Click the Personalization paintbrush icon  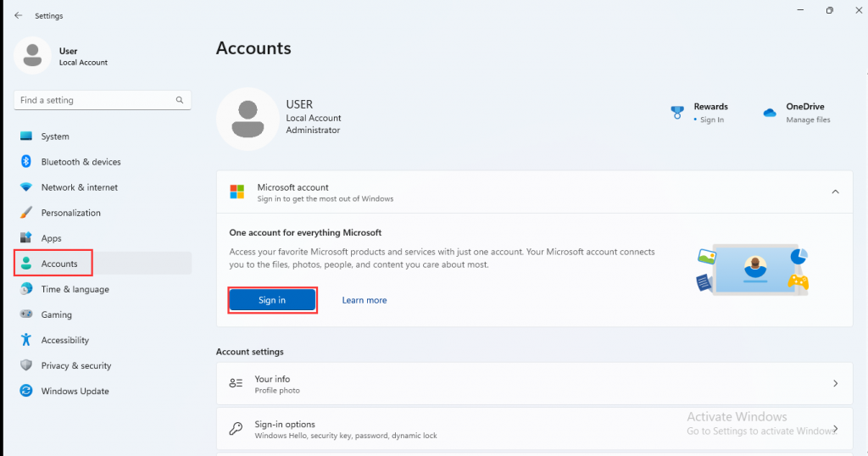point(26,213)
